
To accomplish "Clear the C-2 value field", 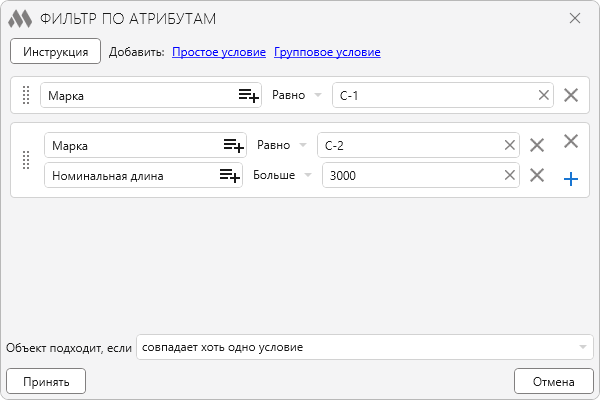I will [x=510, y=145].
